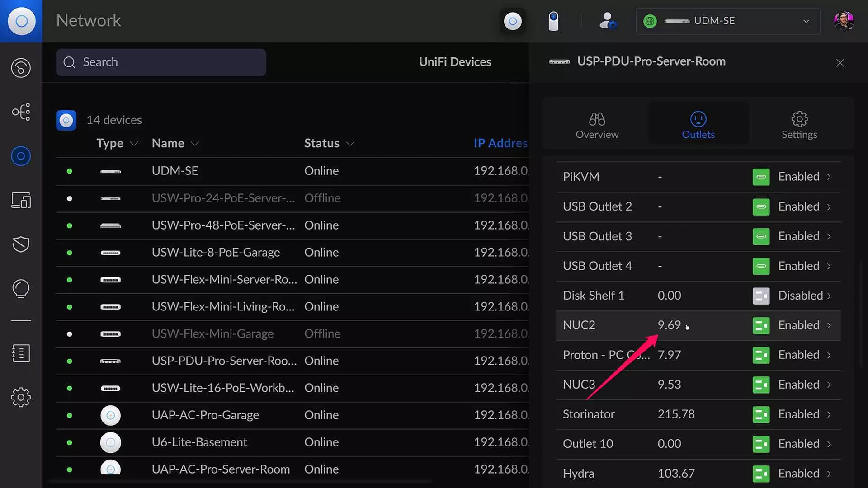Click the PDU icon in panel header
Image resolution: width=868 pixels, height=488 pixels.
559,61
